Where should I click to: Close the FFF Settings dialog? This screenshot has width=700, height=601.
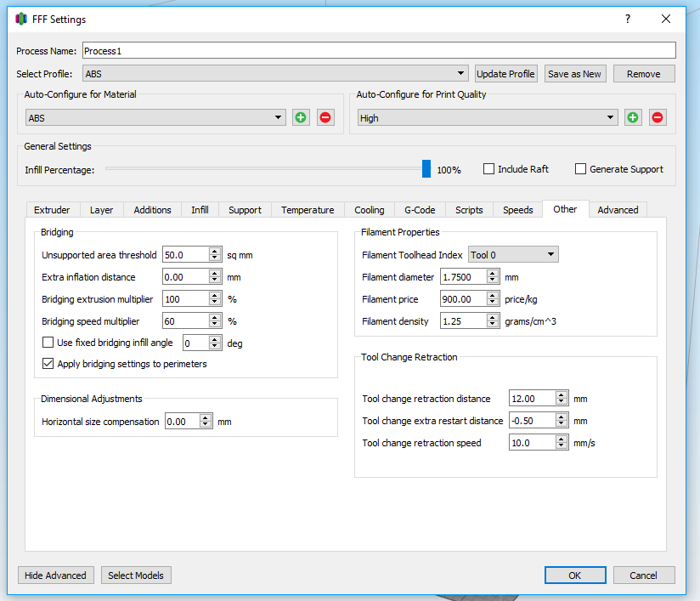point(666,19)
